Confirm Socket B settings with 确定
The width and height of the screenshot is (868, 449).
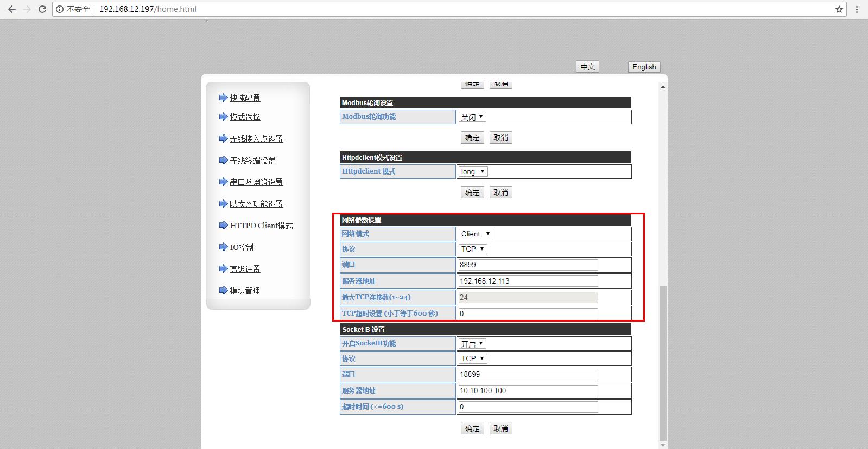(472, 428)
